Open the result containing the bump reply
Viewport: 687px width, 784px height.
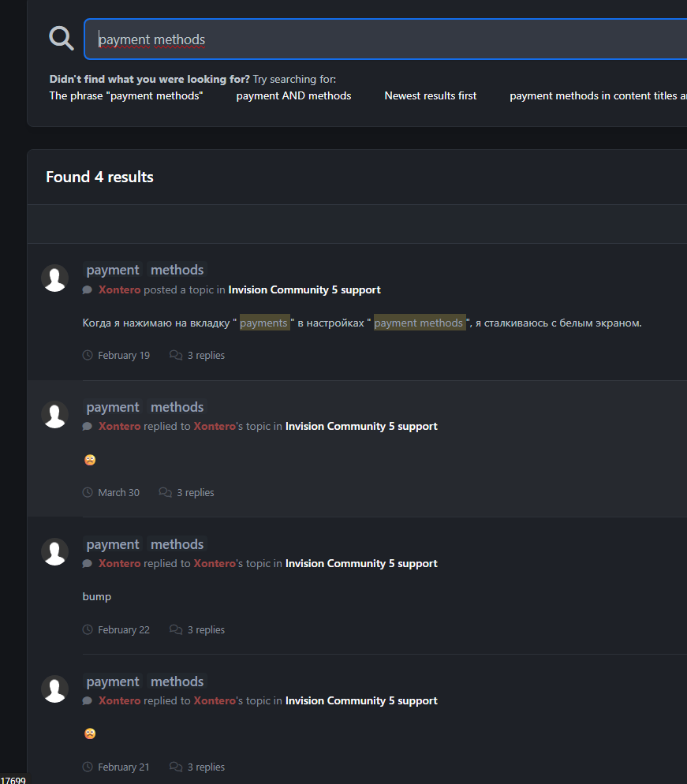click(145, 544)
